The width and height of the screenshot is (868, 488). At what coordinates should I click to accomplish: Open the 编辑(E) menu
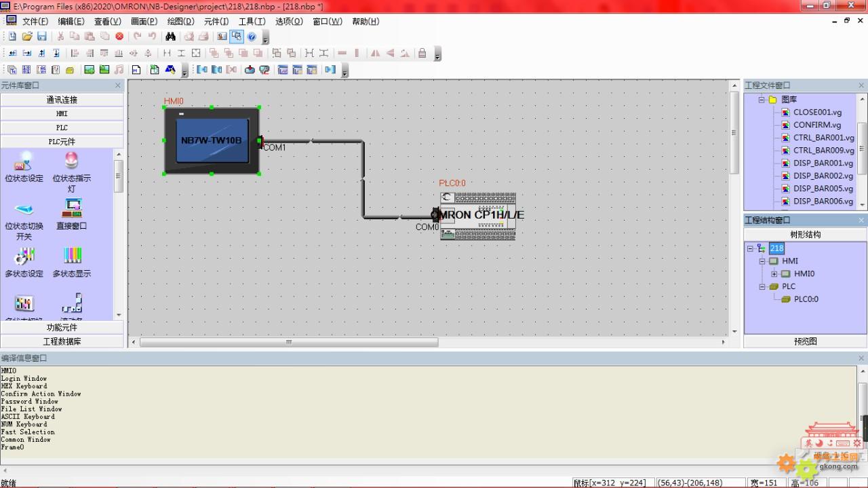coord(71,21)
